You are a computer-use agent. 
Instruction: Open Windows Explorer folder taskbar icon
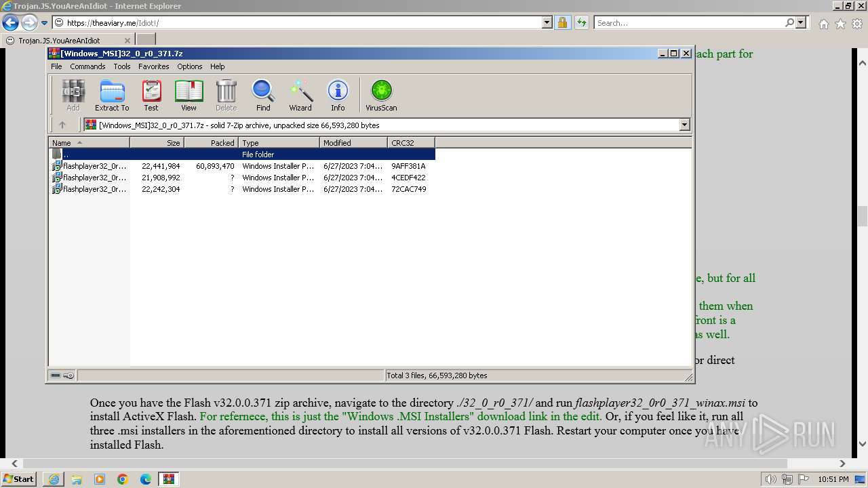(x=77, y=479)
